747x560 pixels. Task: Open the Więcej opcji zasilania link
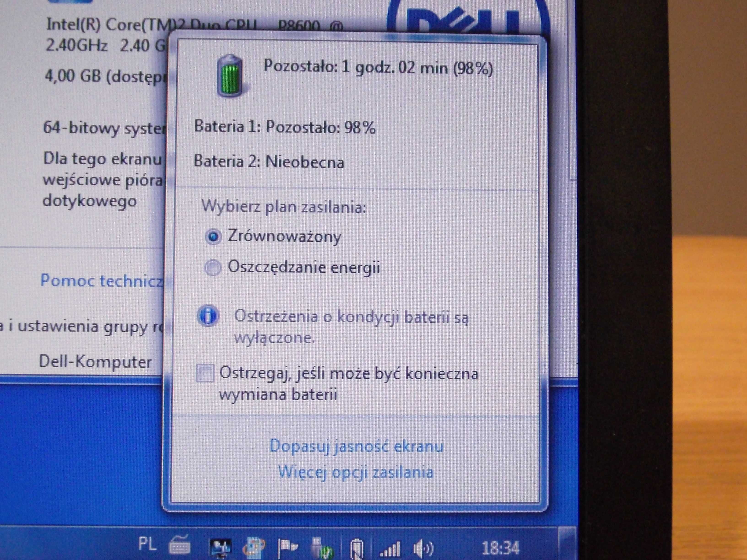click(355, 472)
